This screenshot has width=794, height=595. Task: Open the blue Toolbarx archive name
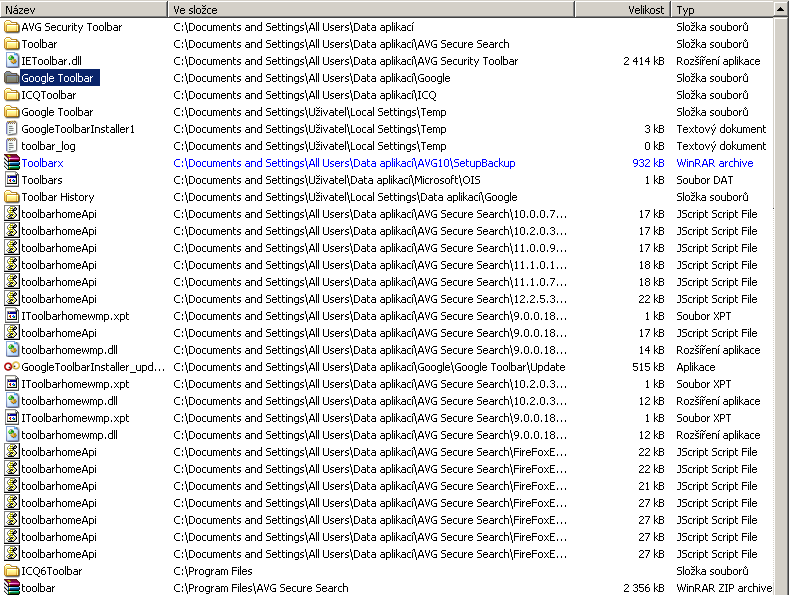43,163
